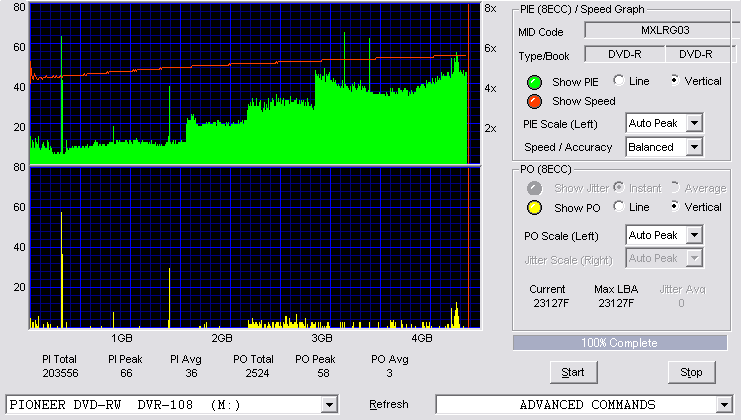Open Speed / Accuracy dropdown arrow
Viewport: 742px width, 420px height.
[x=694, y=147]
